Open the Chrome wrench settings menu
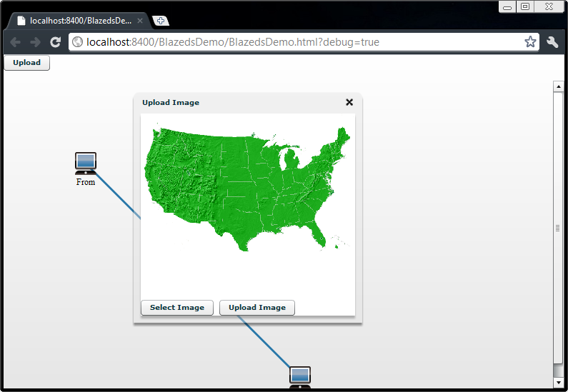Image resolution: width=568 pixels, height=392 pixels. [x=552, y=42]
